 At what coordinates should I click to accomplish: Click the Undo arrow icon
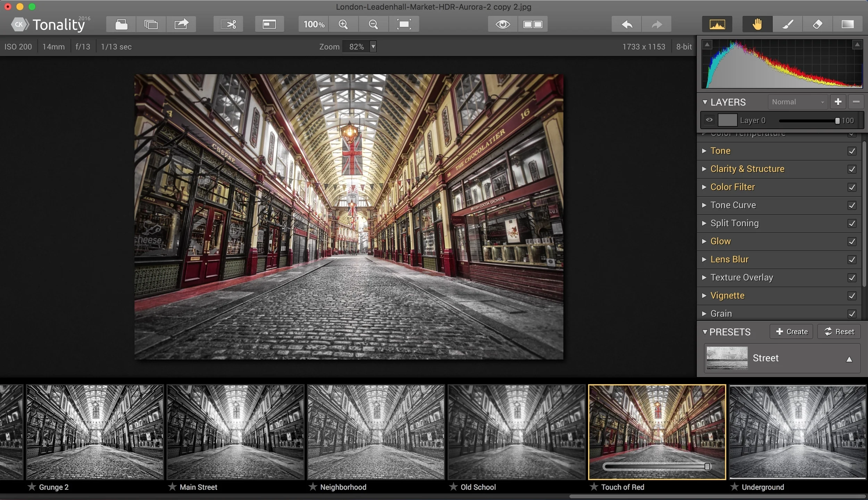pyautogui.click(x=627, y=24)
